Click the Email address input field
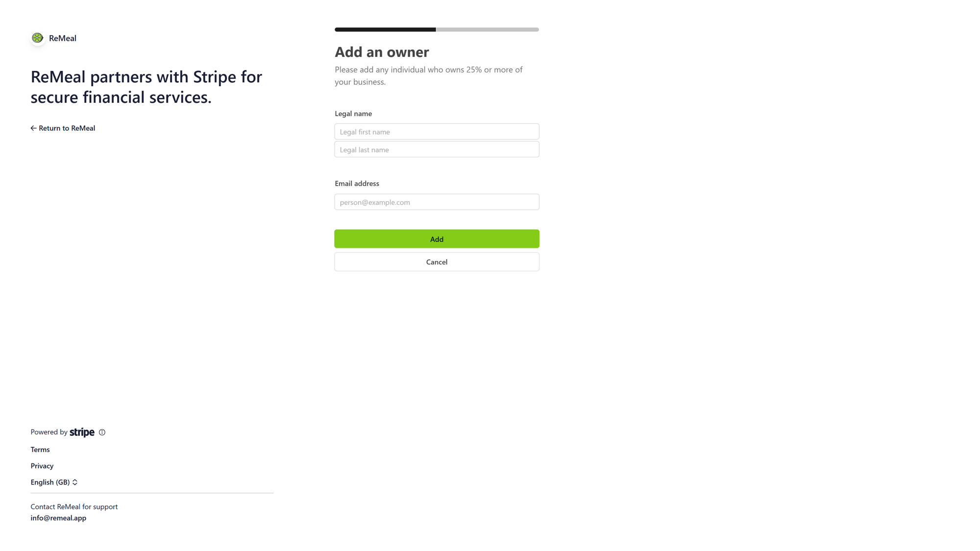 pos(437,202)
